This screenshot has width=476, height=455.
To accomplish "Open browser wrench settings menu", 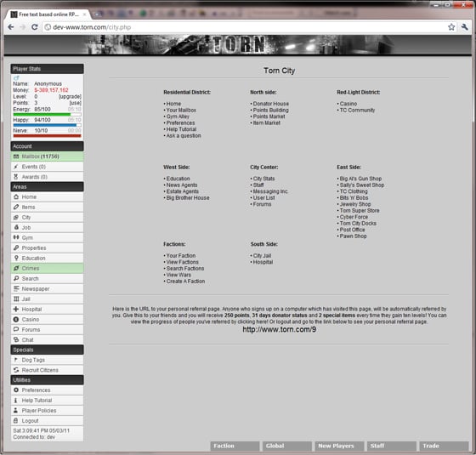I will [465, 27].
